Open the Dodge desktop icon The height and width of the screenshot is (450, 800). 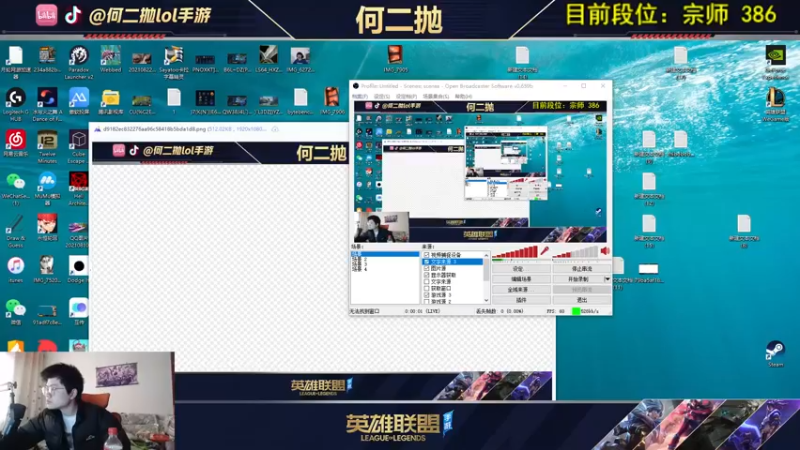coord(78,268)
